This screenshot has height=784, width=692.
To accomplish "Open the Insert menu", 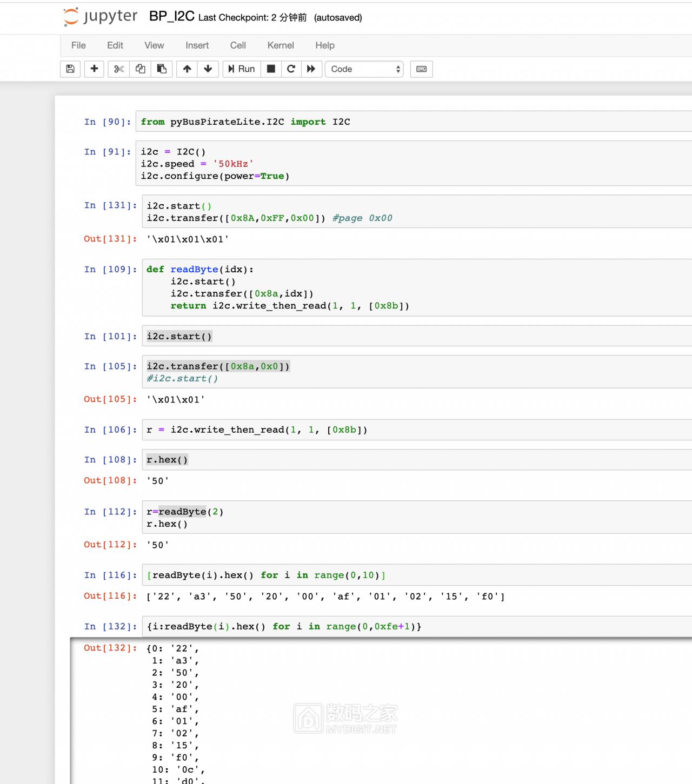I will pos(197,45).
